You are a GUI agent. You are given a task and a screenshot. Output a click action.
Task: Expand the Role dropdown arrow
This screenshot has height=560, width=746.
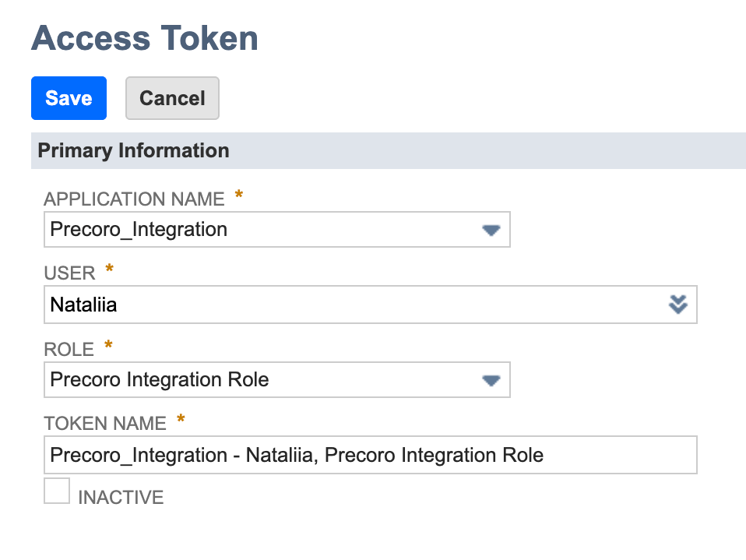491,380
